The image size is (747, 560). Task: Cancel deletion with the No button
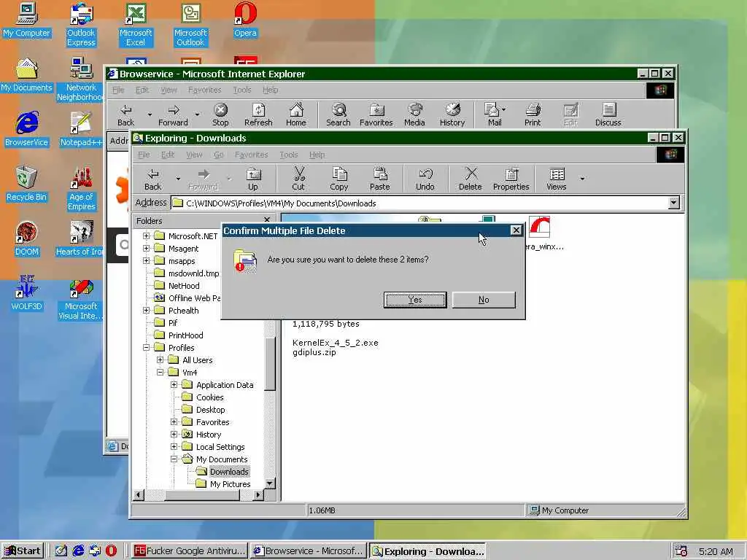pyautogui.click(x=484, y=300)
